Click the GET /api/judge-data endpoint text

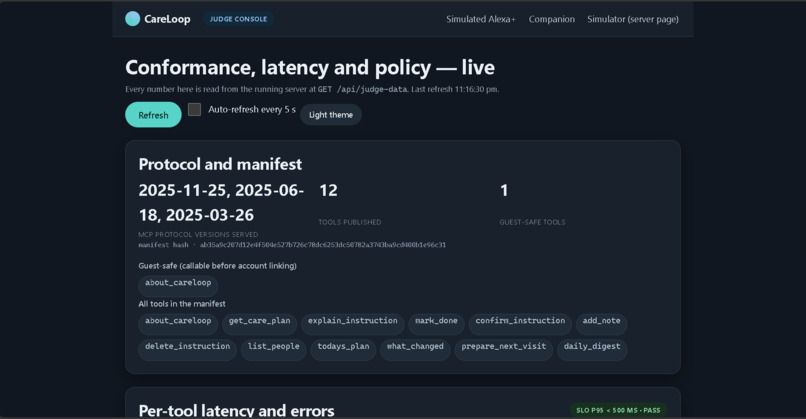click(362, 89)
